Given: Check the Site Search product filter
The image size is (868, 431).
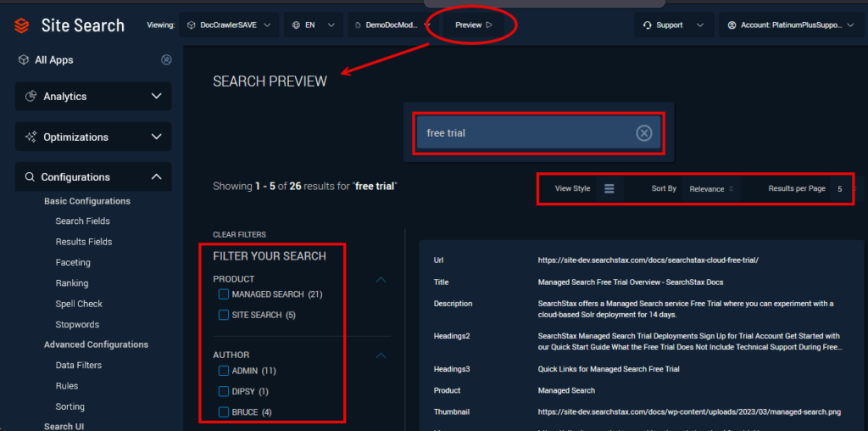Looking at the screenshot, I should 224,315.
